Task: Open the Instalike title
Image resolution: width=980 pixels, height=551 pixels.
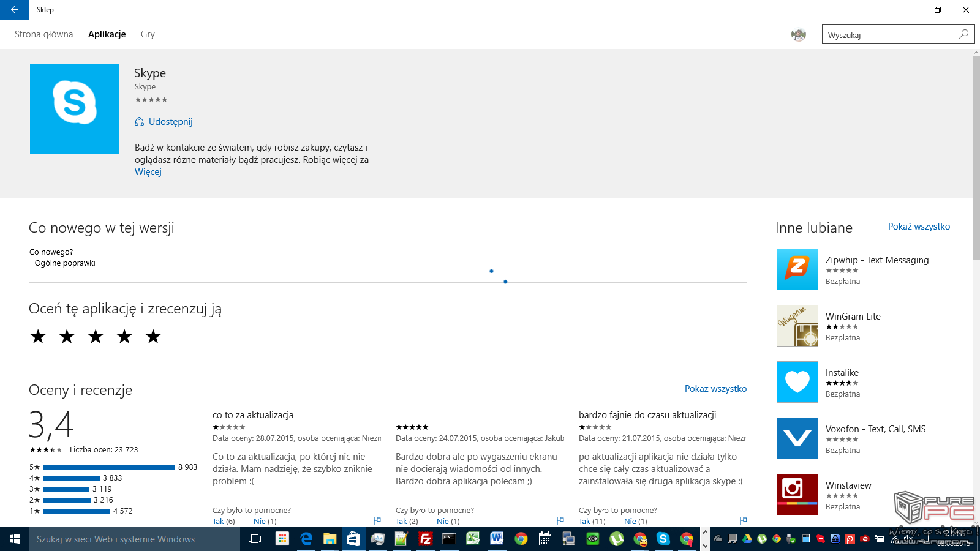Action: (x=842, y=373)
